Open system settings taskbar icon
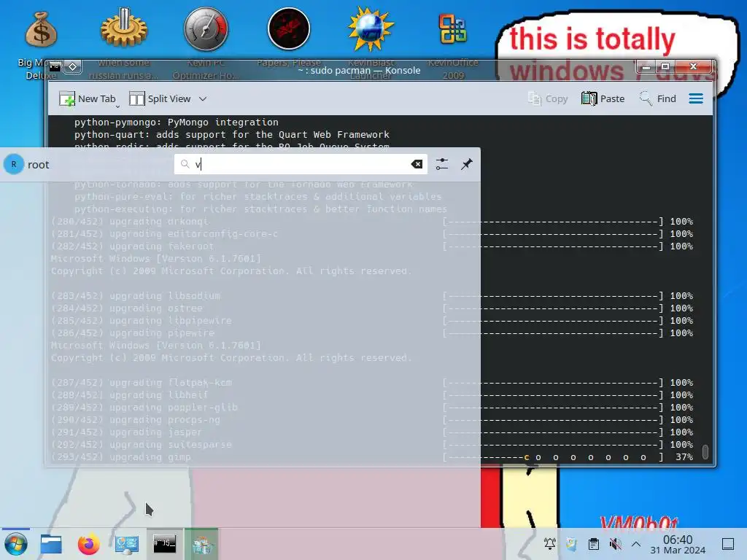This screenshot has width=747, height=560. tap(127, 545)
